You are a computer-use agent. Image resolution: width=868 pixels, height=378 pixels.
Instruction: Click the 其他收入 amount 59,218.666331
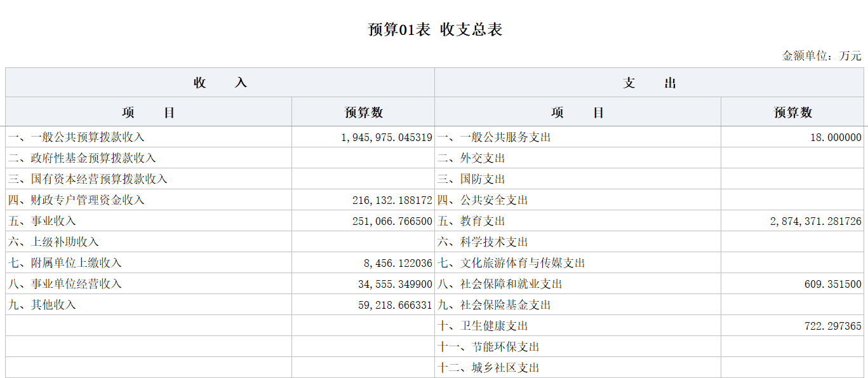click(394, 305)
